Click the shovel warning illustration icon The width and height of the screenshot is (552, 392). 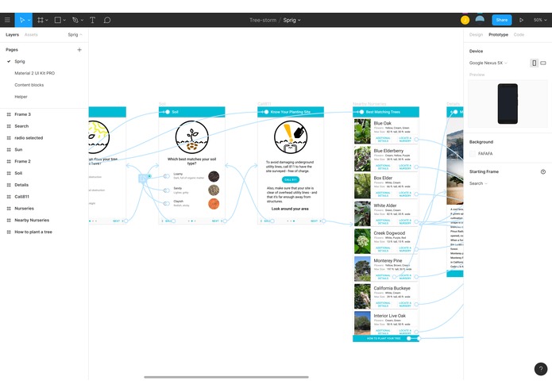291,137
